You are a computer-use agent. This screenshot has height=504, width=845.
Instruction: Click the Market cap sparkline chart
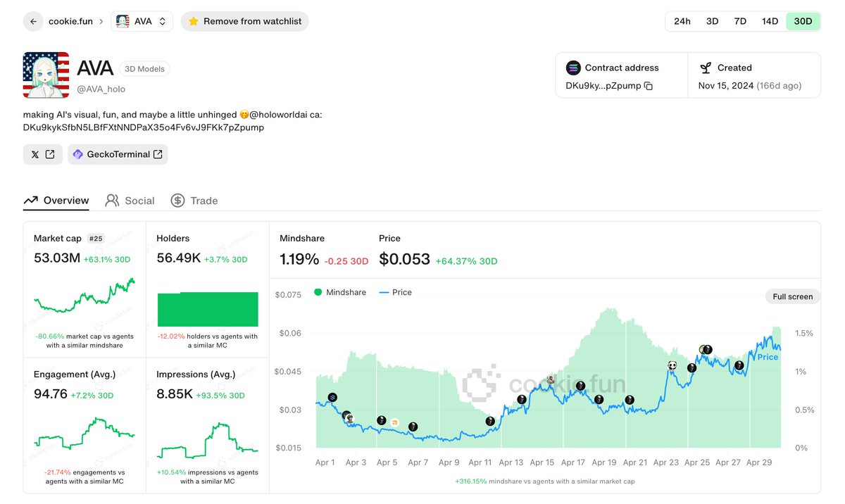[84, 296]
